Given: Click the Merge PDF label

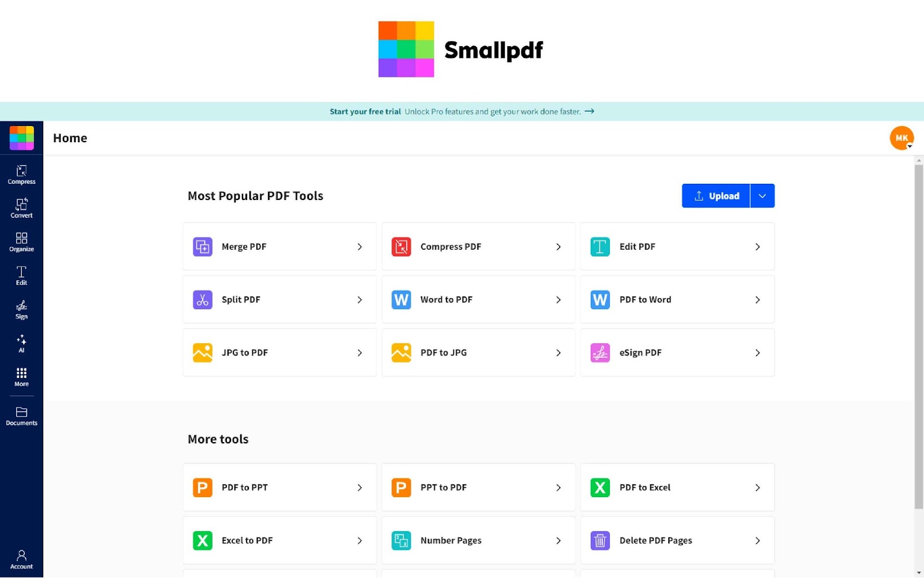Looking at the screenshot, I should coord(244,247).
